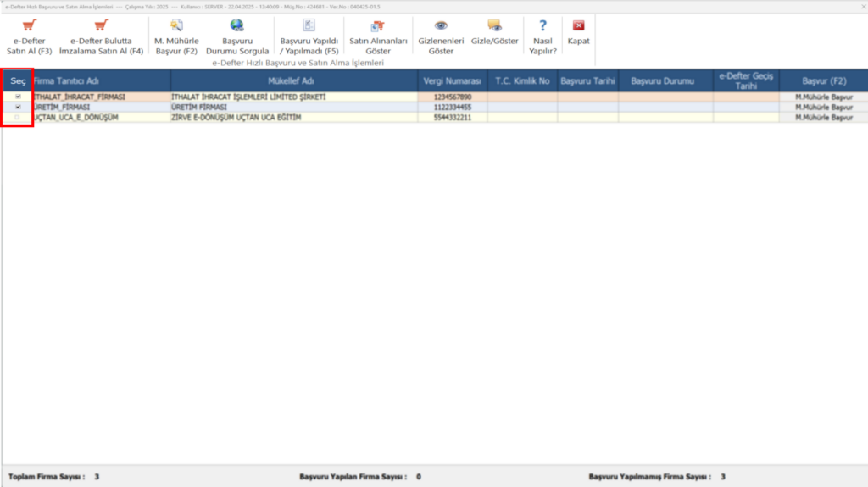Sort by Mükellef Adı column header
The image size is (868, 487).
coord(291,80)
